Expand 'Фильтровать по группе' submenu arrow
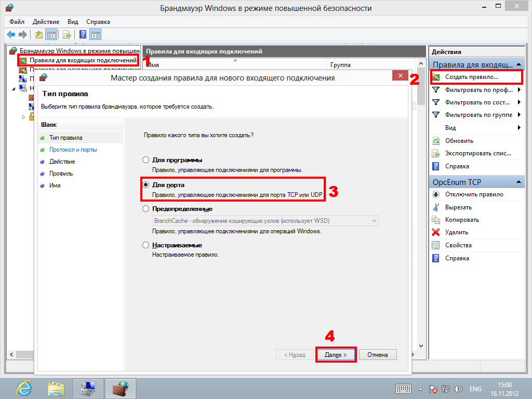 pyautogui.click(x=519, y=115)
